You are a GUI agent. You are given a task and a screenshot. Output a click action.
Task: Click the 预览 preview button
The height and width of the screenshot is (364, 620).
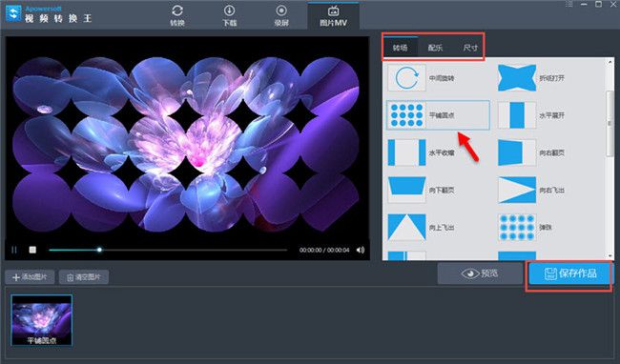click(x=480, y=273)
